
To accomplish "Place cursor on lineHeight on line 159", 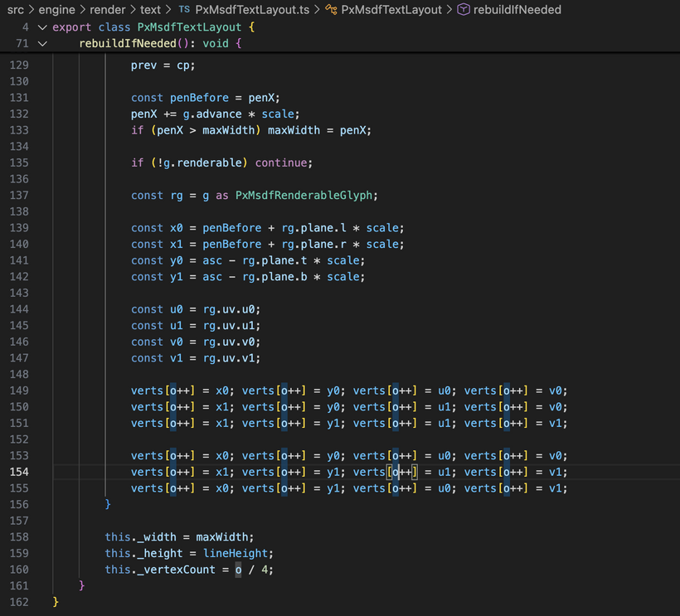I will [x=244, y=553].
